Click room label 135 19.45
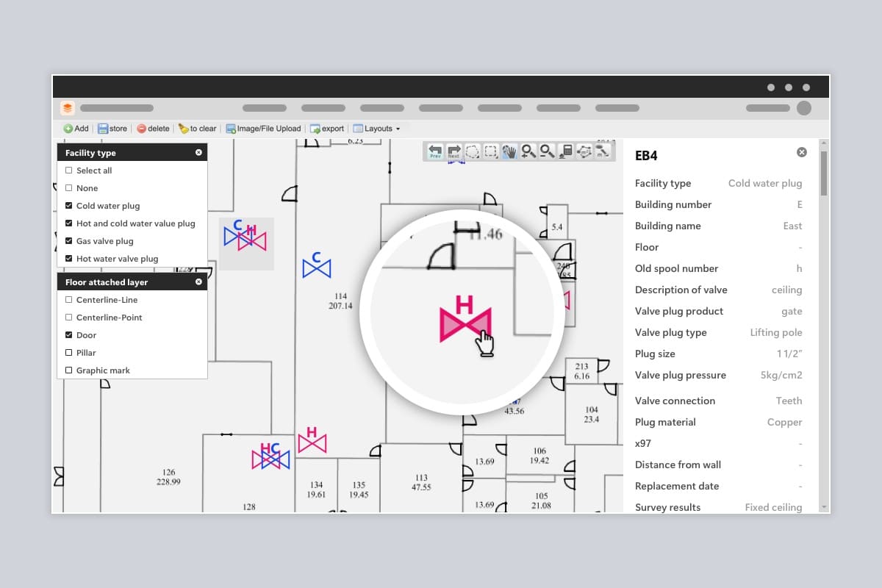Screen dimensions: 882x588 tap(359, 490)
